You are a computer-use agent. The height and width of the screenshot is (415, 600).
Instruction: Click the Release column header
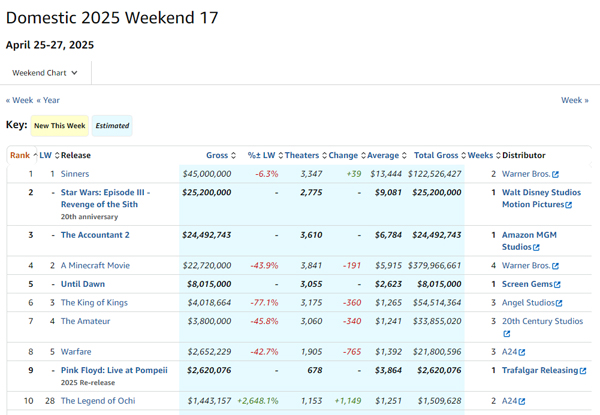tap(76, 155)
